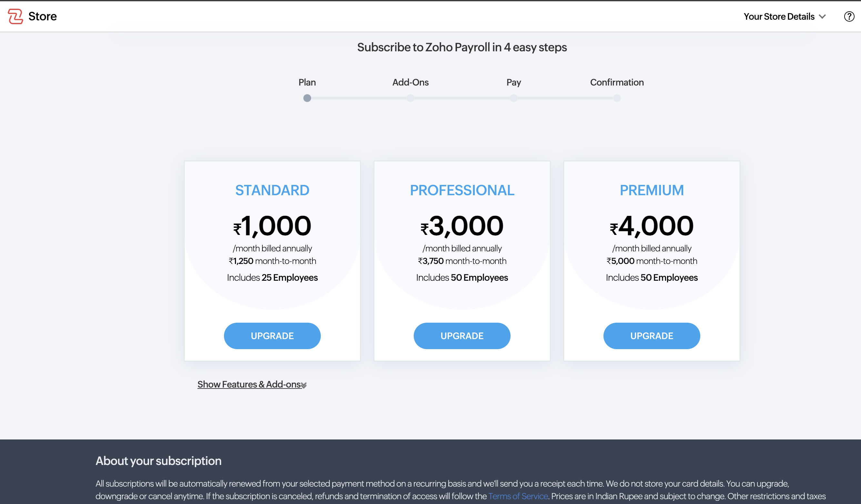Expand Show Features & Add-ons

(249, 384)
